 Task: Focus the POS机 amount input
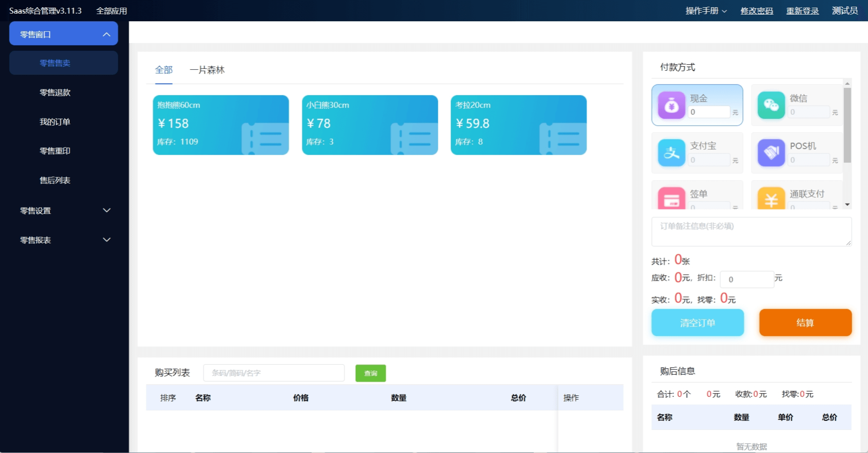coord(809,160)
